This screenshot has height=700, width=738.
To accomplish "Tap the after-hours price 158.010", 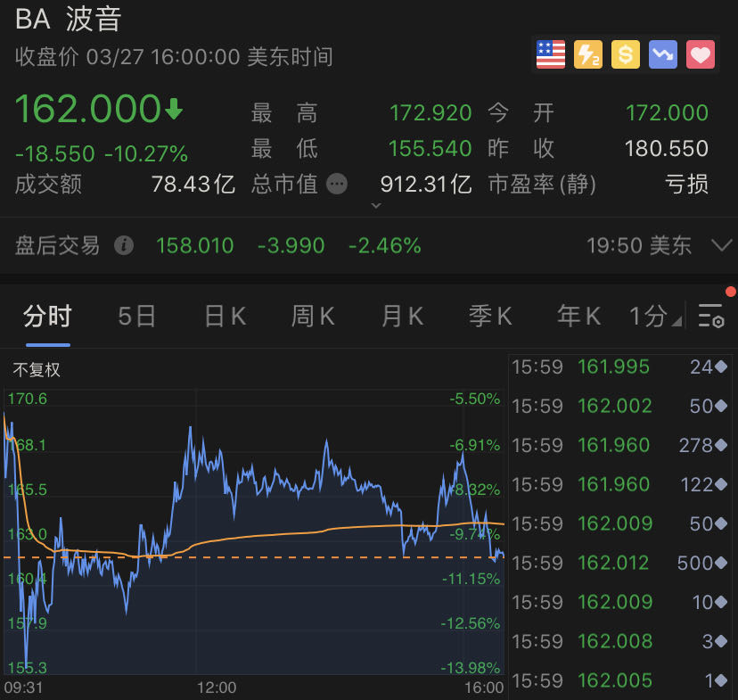I will pos(195,245).
